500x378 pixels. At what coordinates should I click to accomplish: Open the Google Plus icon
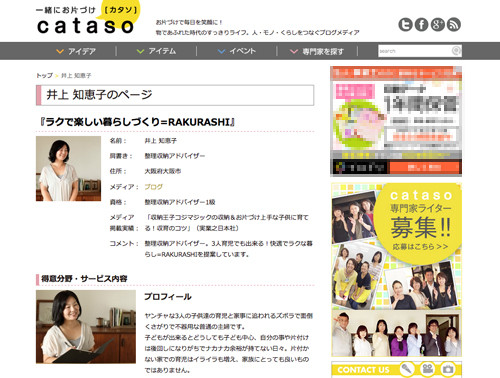[x=438, y=24]
